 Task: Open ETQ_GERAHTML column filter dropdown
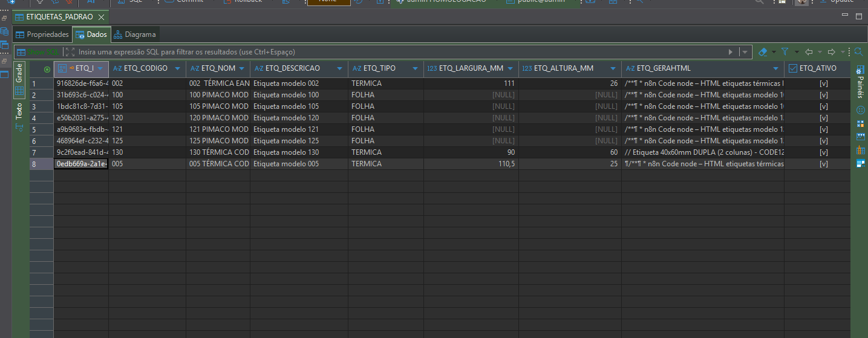click(x=775, y=69)
